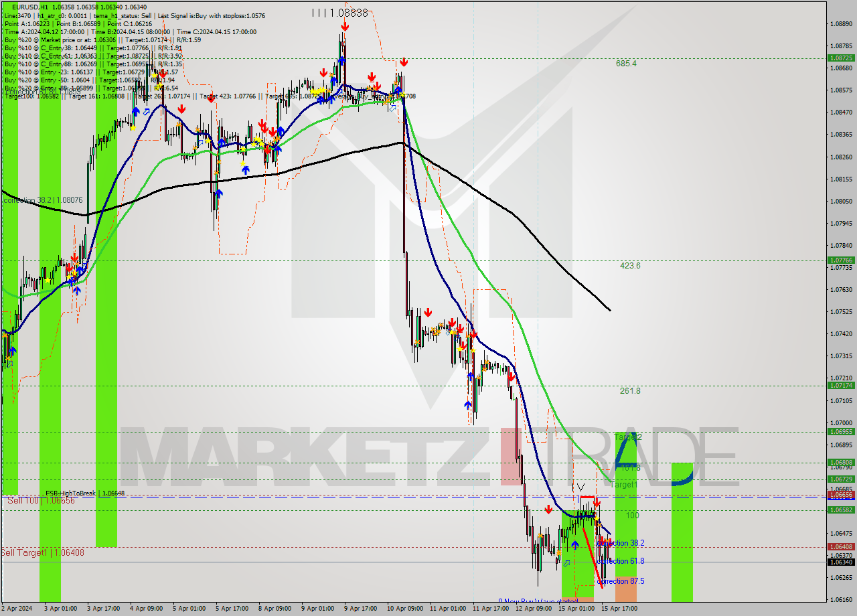Viewport: 857px width, 616px height.
Task: Click the green 1.06582 price tag
Action: (x=841, y=510)
